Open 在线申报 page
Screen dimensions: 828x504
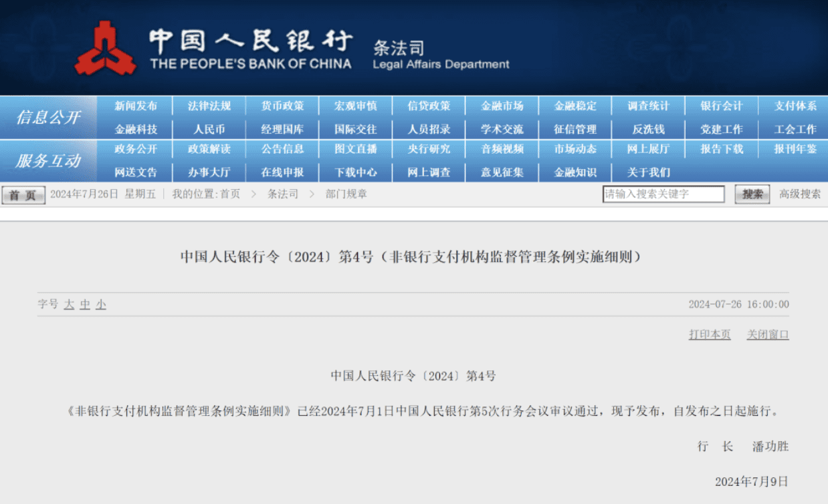click(x=282, y=172)
